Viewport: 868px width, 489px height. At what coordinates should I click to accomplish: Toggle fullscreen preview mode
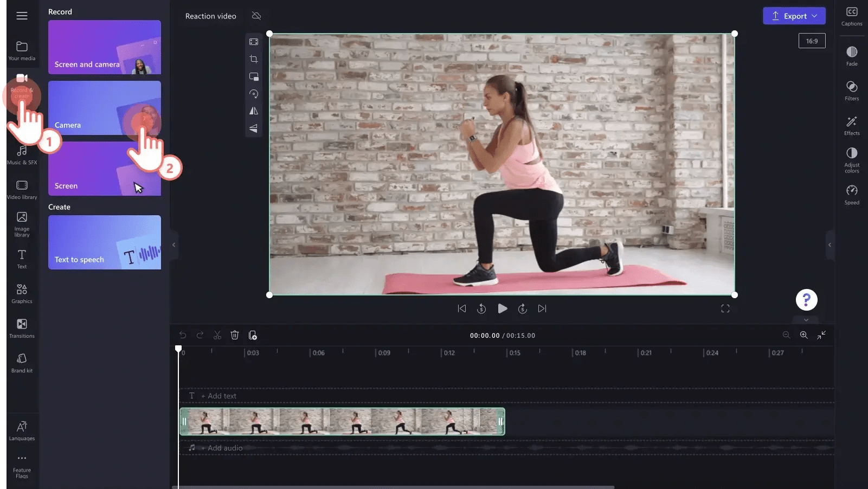(726, 308)
